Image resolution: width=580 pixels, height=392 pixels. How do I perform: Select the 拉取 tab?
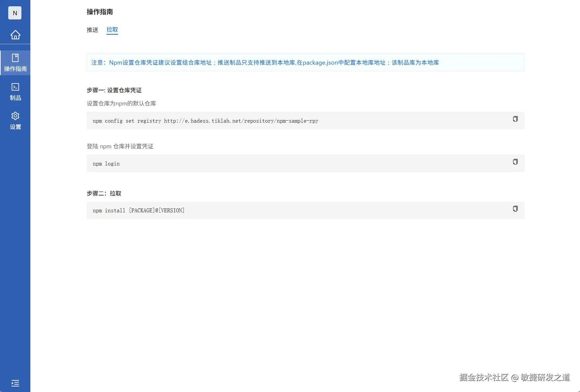point(112,30)
